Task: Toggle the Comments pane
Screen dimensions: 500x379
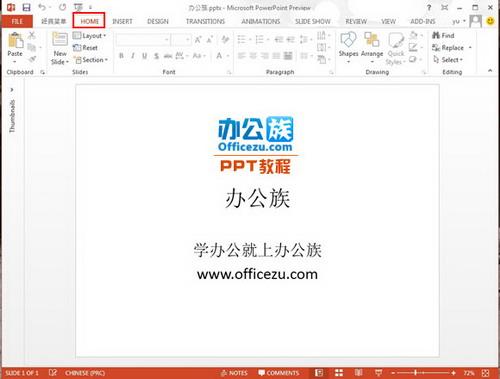Action: 279,373
